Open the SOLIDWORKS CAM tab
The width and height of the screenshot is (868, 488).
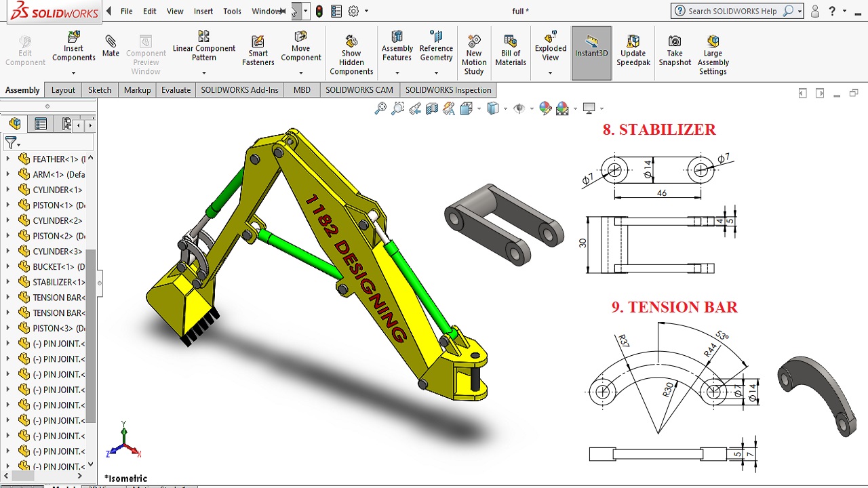(359, 90)
